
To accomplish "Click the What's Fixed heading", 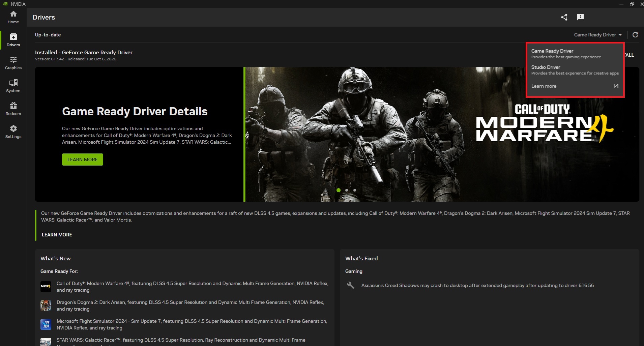I will [361, 258].
